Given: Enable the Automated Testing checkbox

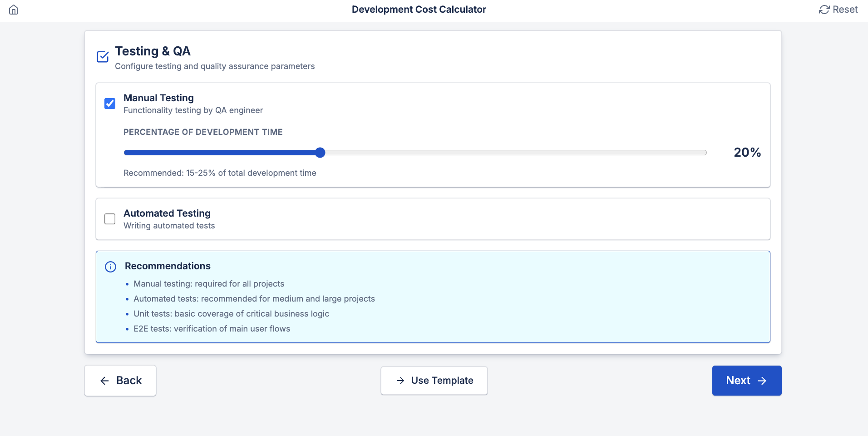Looking at the screenshot, I should (x=109, y=218).
